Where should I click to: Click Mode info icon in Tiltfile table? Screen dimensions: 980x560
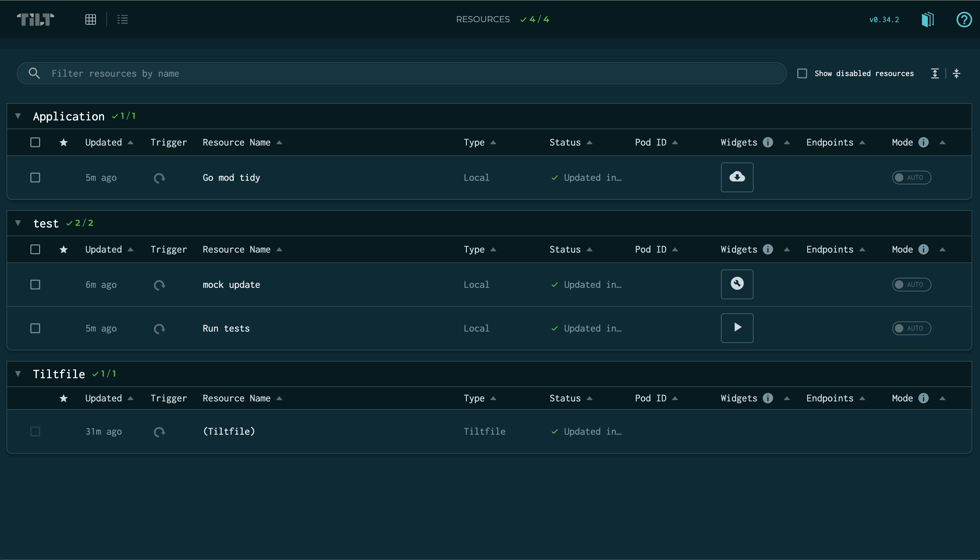click(x=924, y=398)
